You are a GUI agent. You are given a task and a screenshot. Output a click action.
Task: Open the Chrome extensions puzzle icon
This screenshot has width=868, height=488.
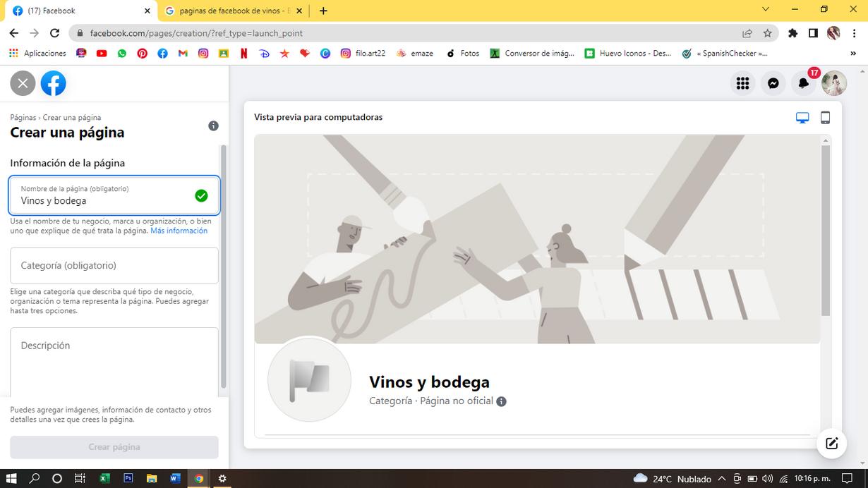click(793, 33)
